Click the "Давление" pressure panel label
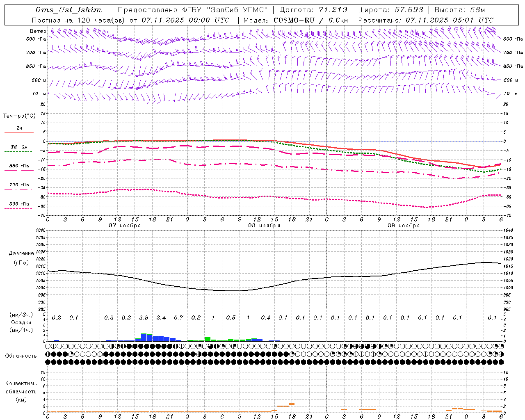The height and width of the screenshot is (420, 525). point(21,253)
